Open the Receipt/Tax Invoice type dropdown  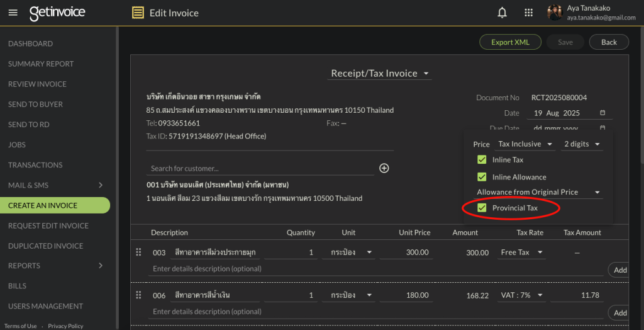380,74
